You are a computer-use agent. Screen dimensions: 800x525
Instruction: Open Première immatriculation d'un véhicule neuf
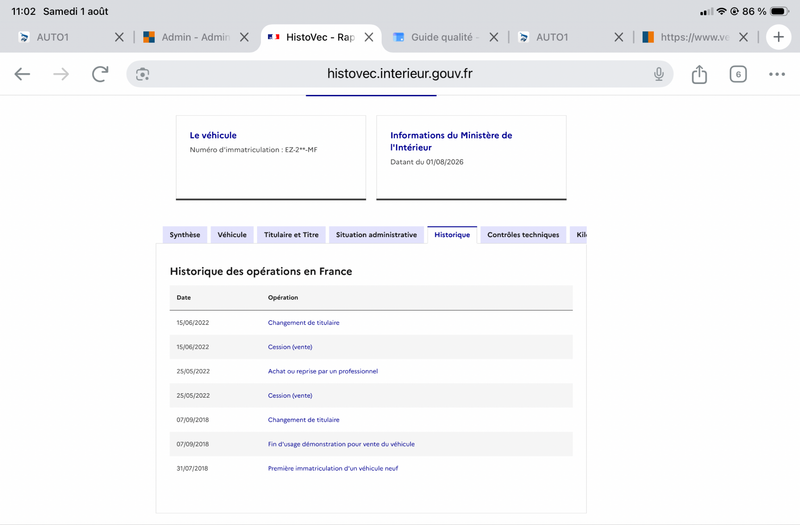coord(333,468)
